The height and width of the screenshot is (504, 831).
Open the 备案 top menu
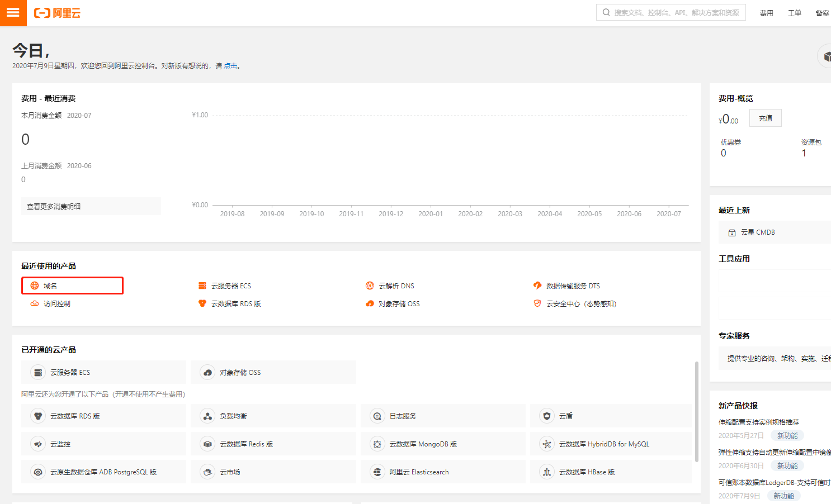click(822, 13)
